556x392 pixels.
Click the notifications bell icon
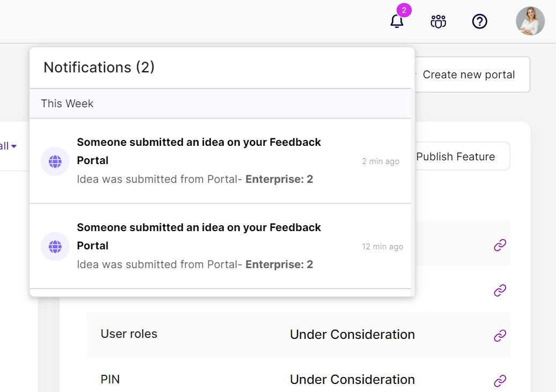[397, 21]
